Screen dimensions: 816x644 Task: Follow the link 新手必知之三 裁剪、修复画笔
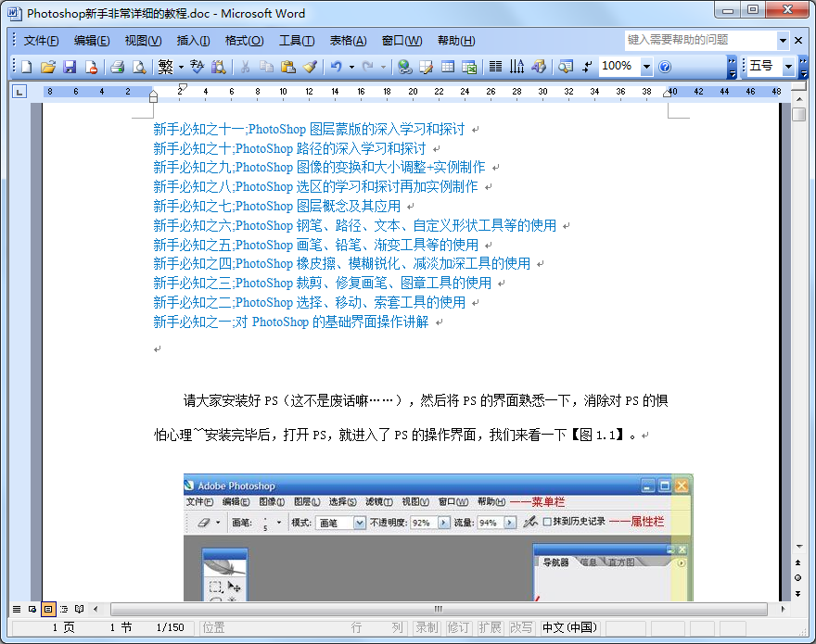coord(322,284)
